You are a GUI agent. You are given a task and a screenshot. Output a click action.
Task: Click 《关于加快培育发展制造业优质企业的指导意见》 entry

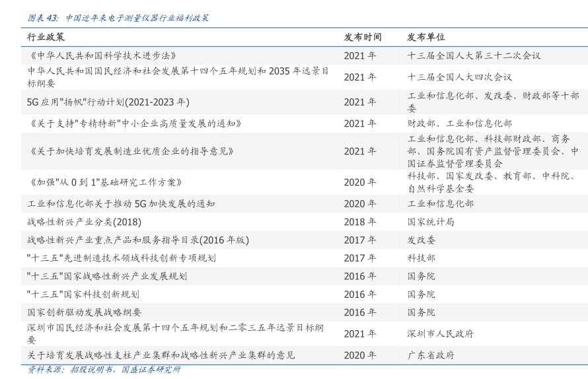pyautogui.click(x=129, y=151)
